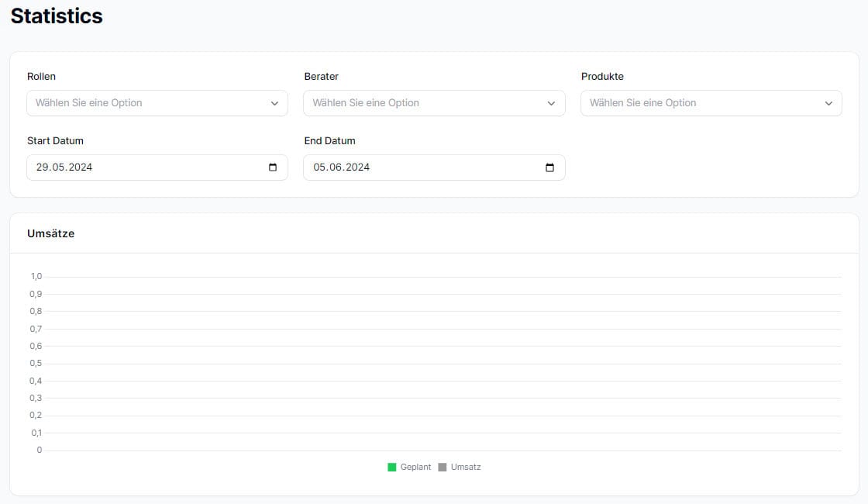The image size is (868, 504).
Task: Click the Produkte field label
Action: [602, 77]
